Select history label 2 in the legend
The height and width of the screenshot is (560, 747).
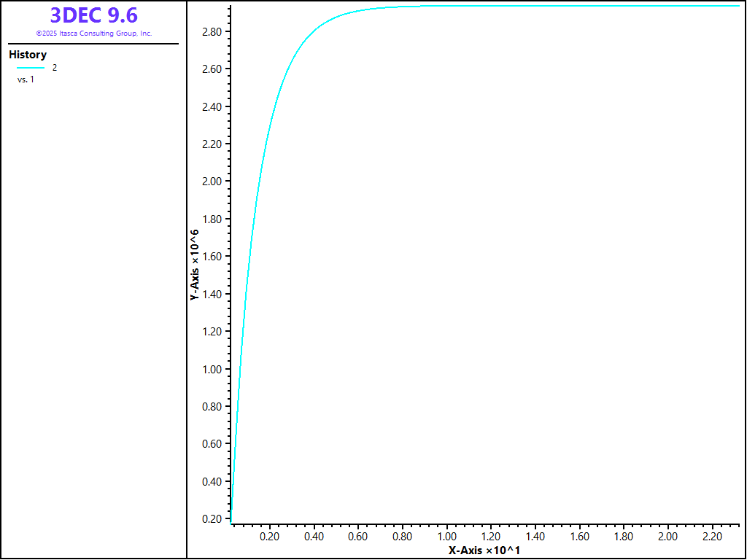pyautogui.click(x=55, y=68)
